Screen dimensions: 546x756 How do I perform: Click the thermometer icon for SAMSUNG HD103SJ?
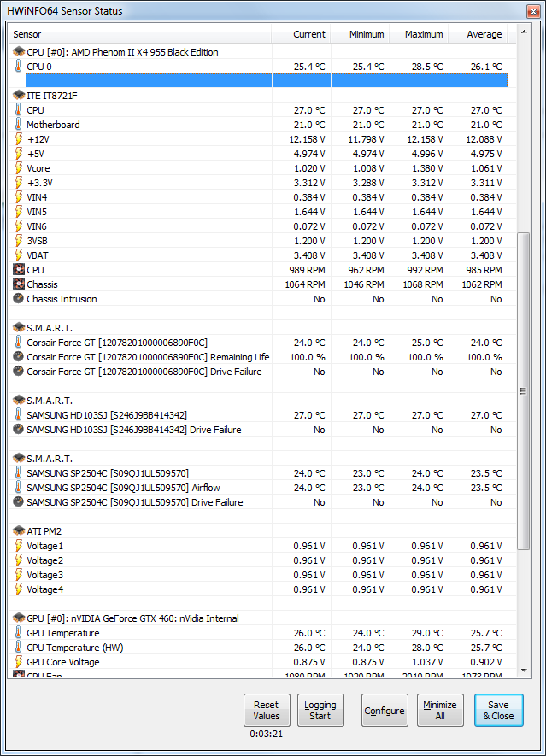(x=18, y=414)
